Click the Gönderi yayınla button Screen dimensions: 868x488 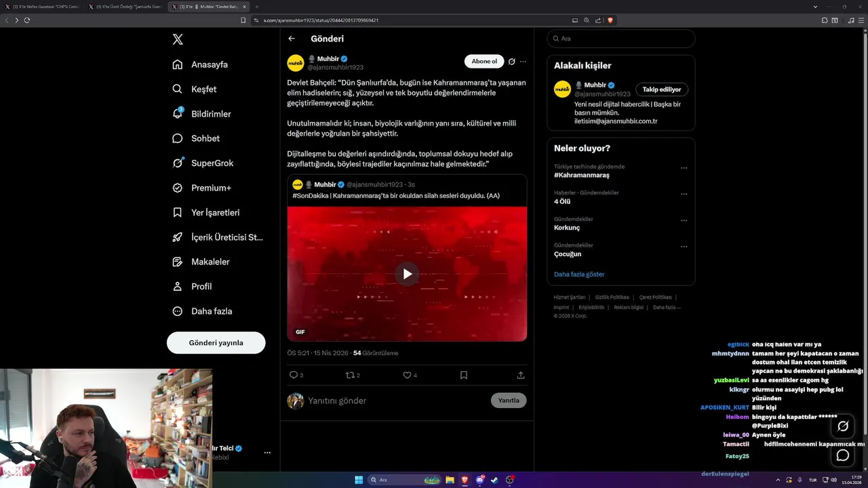(216, 343)
